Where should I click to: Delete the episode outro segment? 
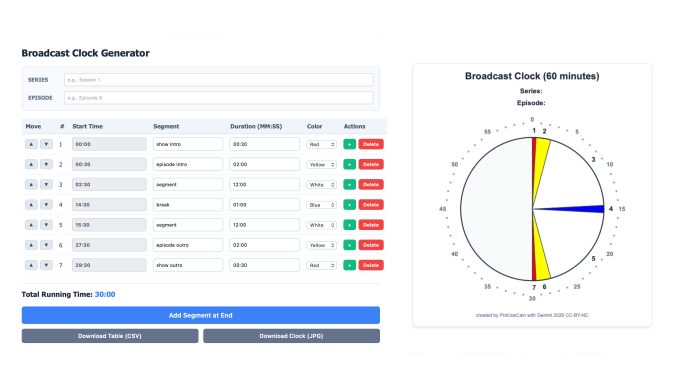point(371,245)
